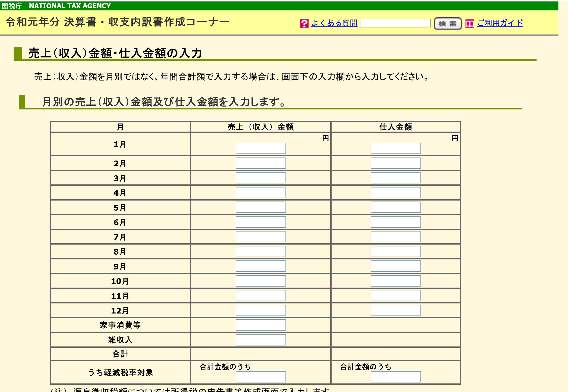568x392 pixels.
Task: Select the 10月 purchase amount field
Action: tap(396, 281)
